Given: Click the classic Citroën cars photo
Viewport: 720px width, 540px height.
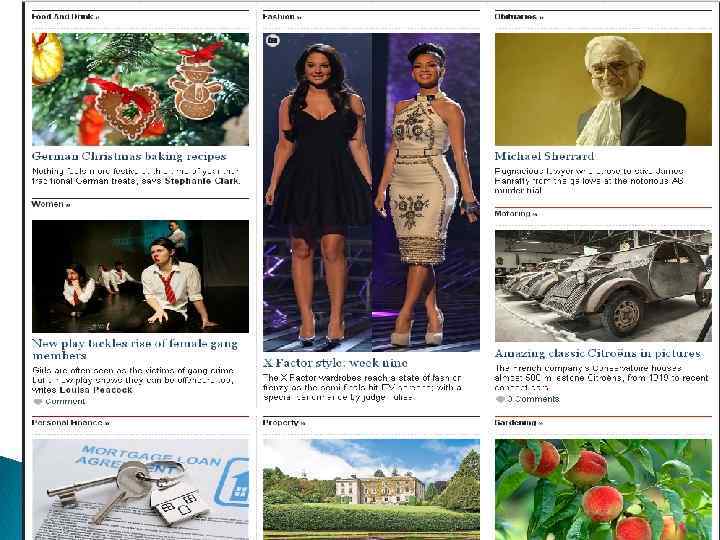Looking at the screenshot, I should pyautogui.click(x=603, y=286).
